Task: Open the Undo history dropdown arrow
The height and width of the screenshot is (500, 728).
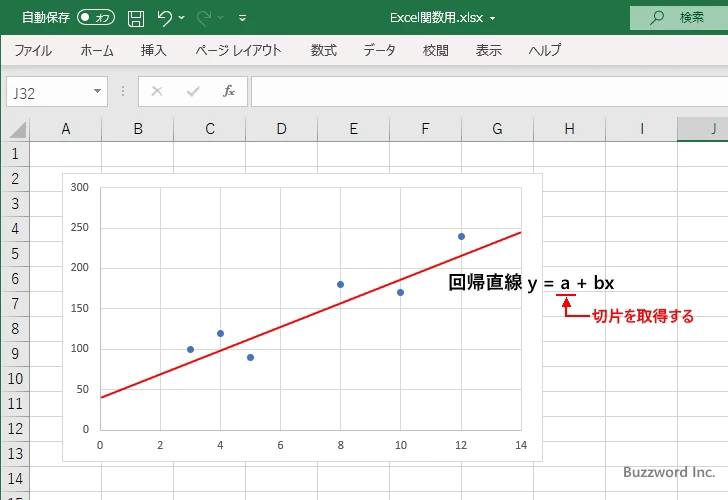Action: pyautogui.click(x=182, y=18)
